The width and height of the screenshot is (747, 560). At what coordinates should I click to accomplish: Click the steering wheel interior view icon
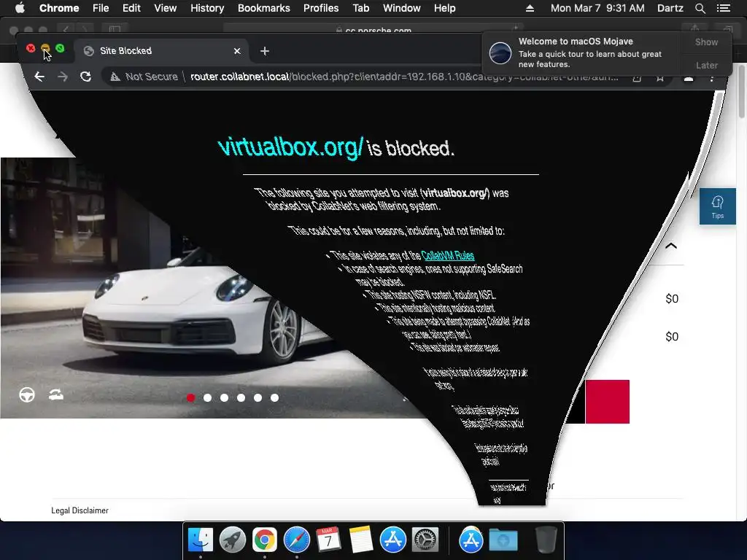click(x=27, y=394)
